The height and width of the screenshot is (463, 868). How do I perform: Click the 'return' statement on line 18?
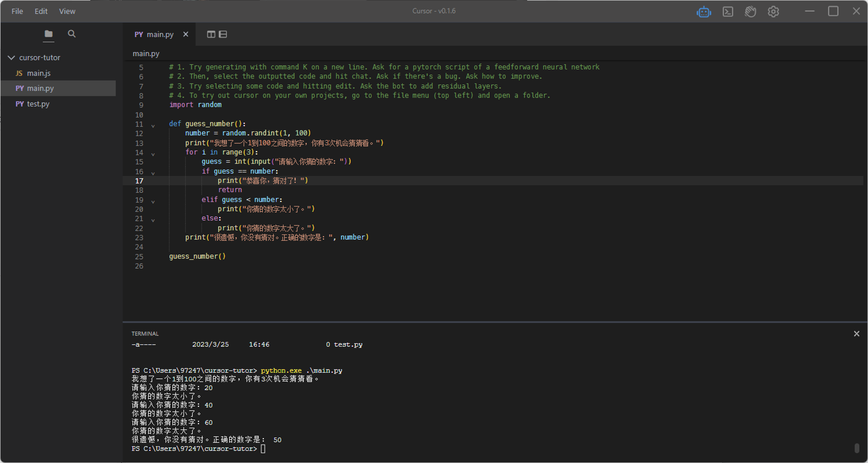tap(230, 190)
